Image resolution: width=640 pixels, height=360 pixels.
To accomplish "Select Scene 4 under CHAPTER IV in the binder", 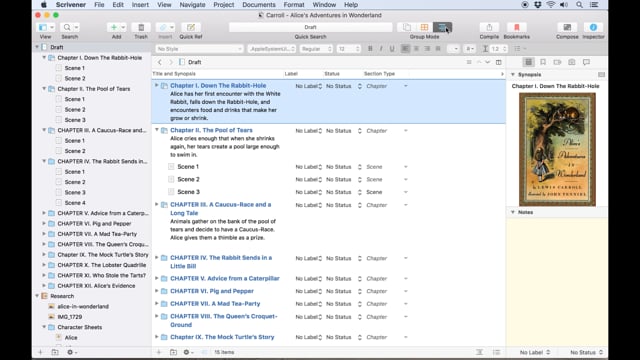I will 75,203.
